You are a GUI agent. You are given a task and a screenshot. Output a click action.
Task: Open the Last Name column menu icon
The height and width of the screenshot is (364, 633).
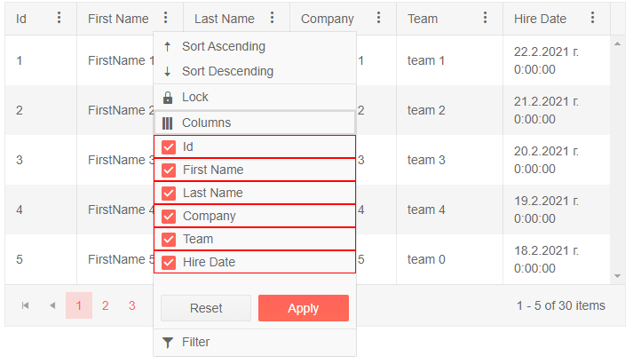coord(273,18)
